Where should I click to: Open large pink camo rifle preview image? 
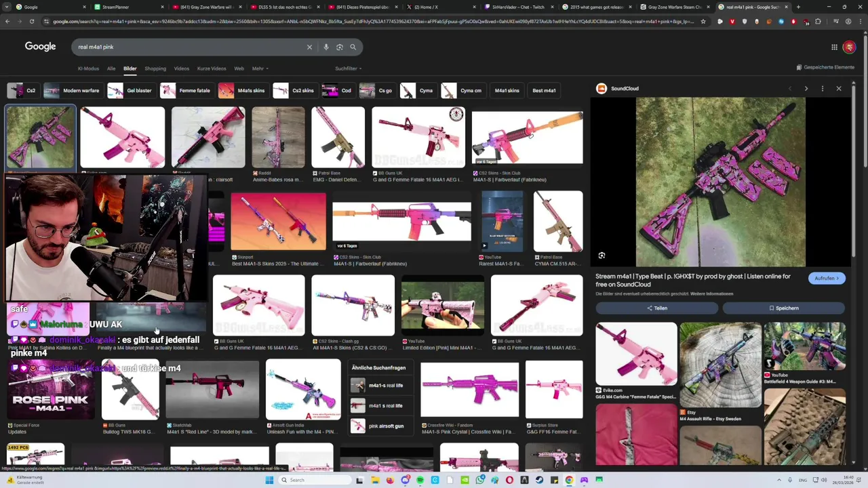pos(720,182)
